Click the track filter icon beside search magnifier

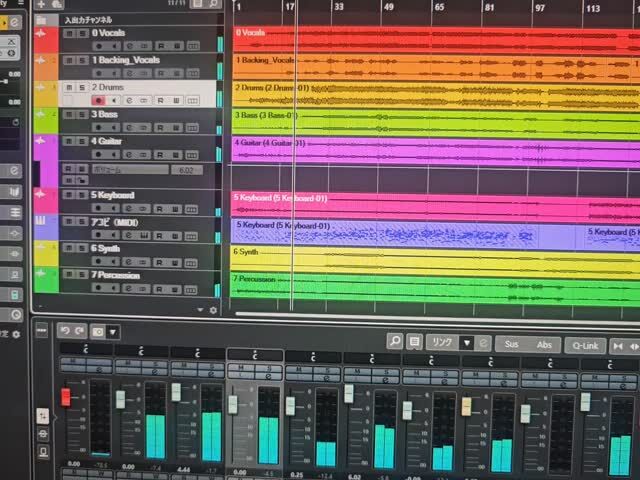tap(198, 4)
